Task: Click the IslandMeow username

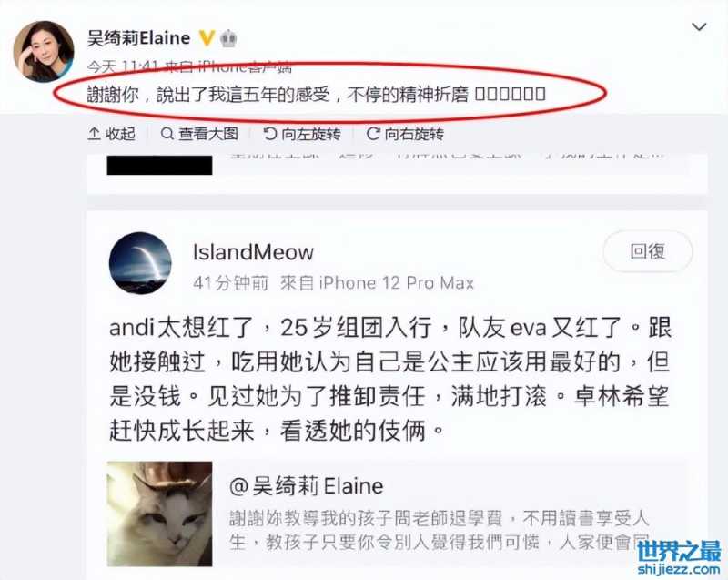Action: click(x=253, y=252)
